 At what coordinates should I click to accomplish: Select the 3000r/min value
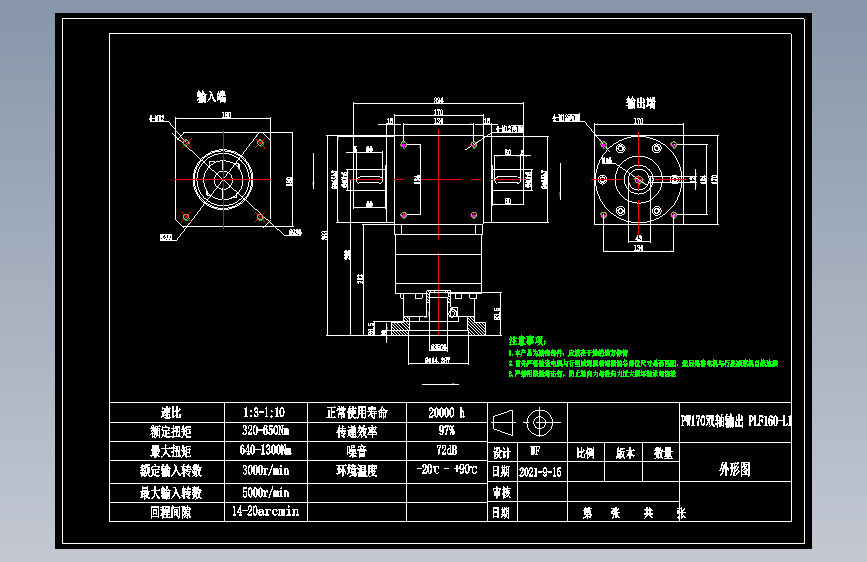[265, 471]
